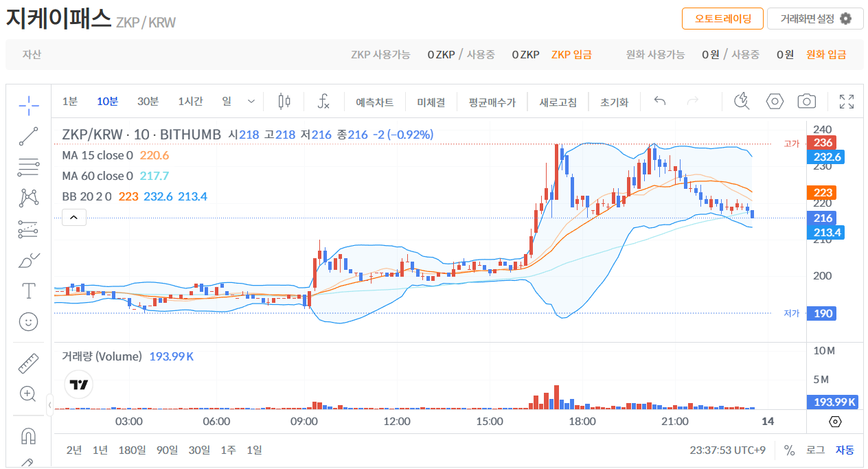868x469 pixels.
Task: Toggle magnet snapping mode
Action: [x=28, y=435]
